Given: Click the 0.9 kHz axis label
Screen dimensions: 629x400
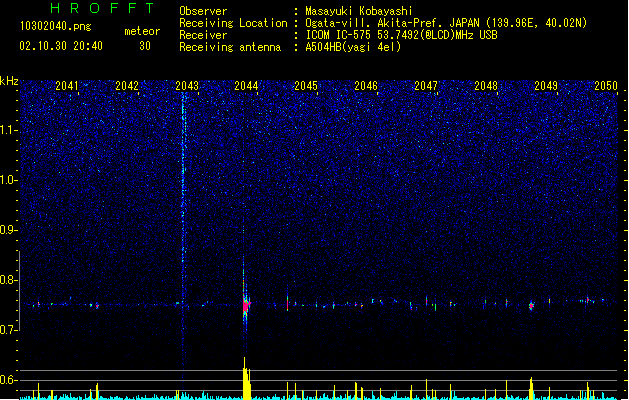Looking at the screenshot, I should pos(8,230).
